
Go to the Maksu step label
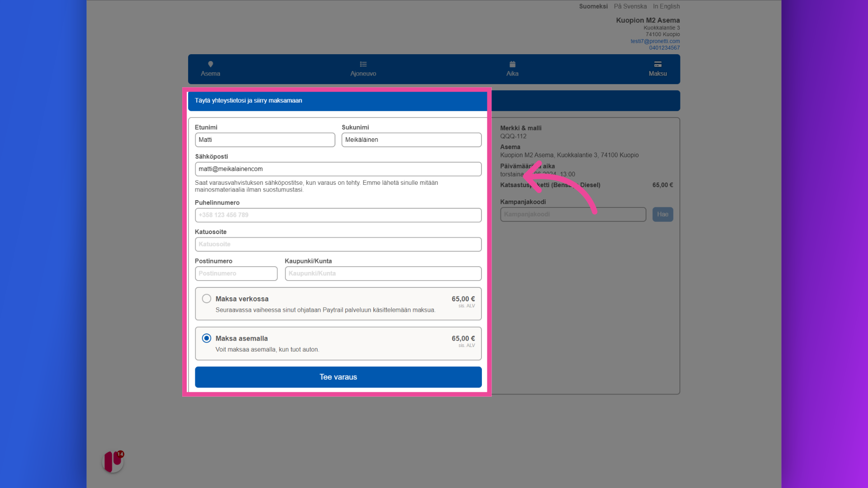pyautogui.click(x=658, y=74)
